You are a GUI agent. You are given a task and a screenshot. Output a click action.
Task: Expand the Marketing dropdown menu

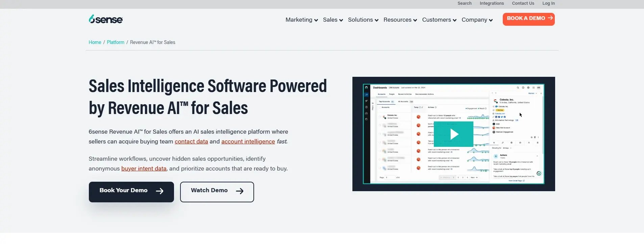tap(302, 20)
